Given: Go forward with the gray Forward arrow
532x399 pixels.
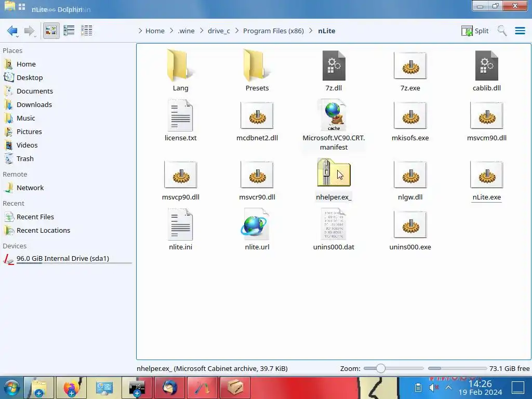Looking at the screenshot, I should click(30, 31).
